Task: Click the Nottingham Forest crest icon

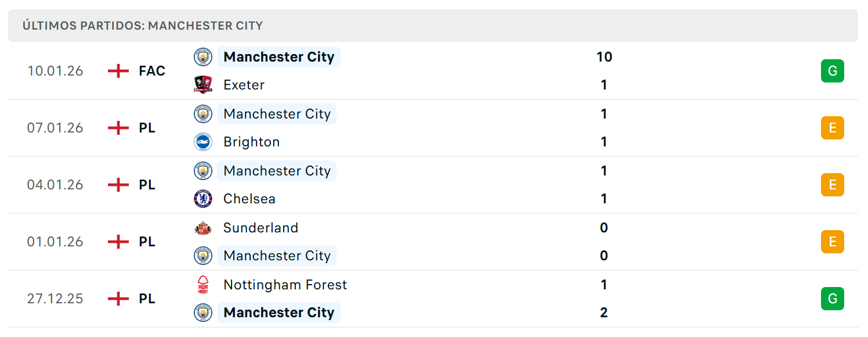Action: 203,285
